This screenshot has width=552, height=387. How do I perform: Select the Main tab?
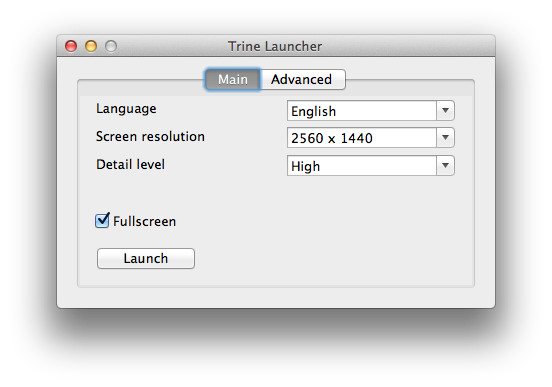pyautogui.click(x=233, y=80)
